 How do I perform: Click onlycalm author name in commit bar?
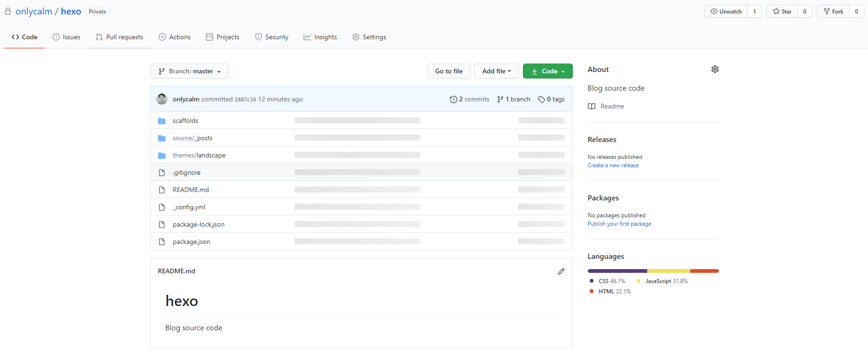[186, 100]
